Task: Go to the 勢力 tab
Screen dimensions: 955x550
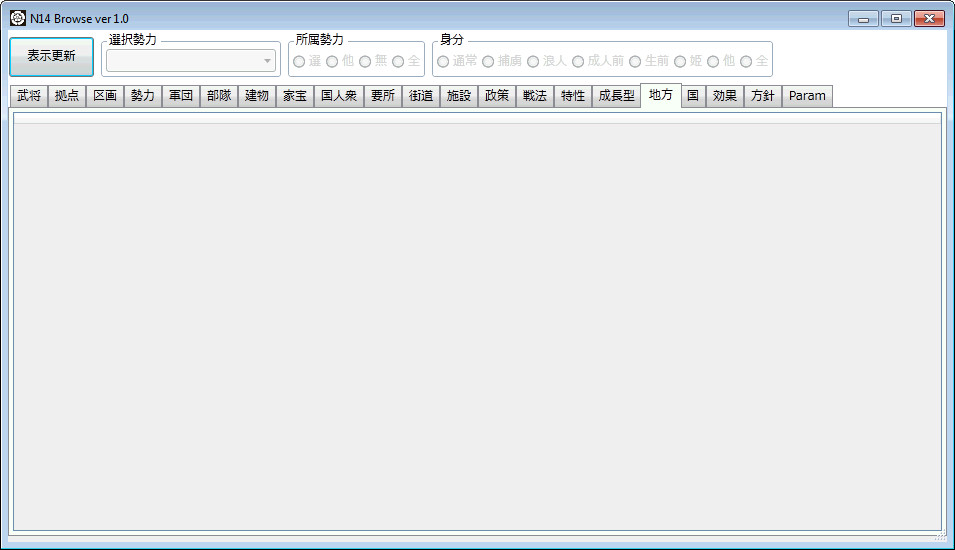Action: click(143, 96)
